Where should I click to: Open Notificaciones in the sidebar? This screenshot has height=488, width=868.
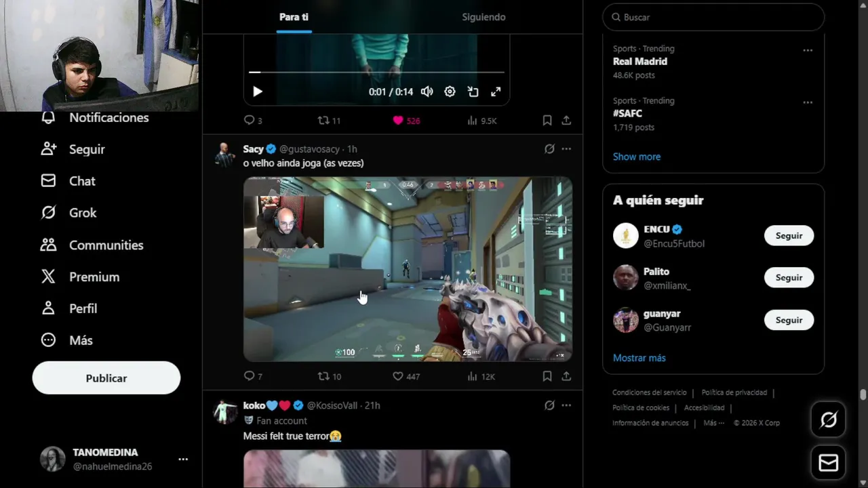tap(94, 118)
